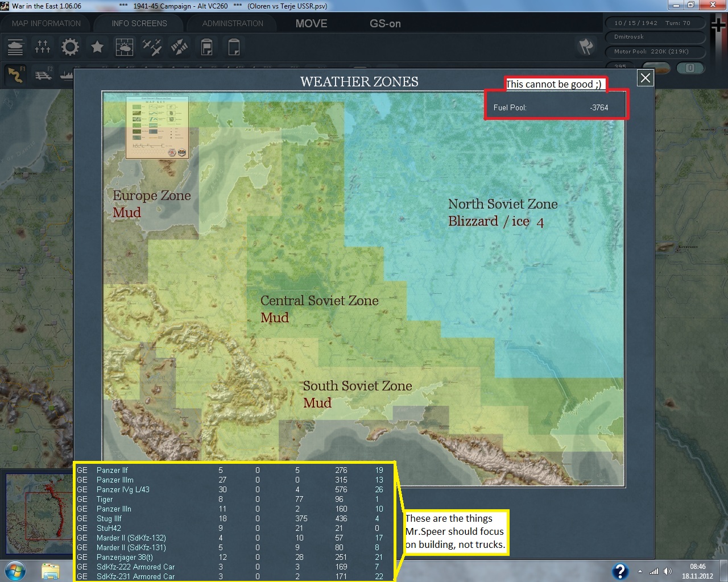Screen dimensions: 728x582
Task: Open the victory star icon screen
Action: [97, 47]
